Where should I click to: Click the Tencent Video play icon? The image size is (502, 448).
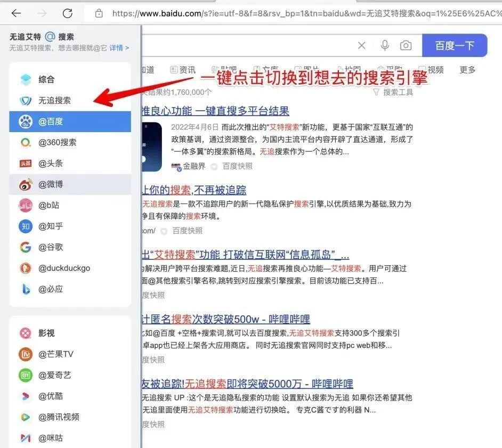tap(26, 417)
